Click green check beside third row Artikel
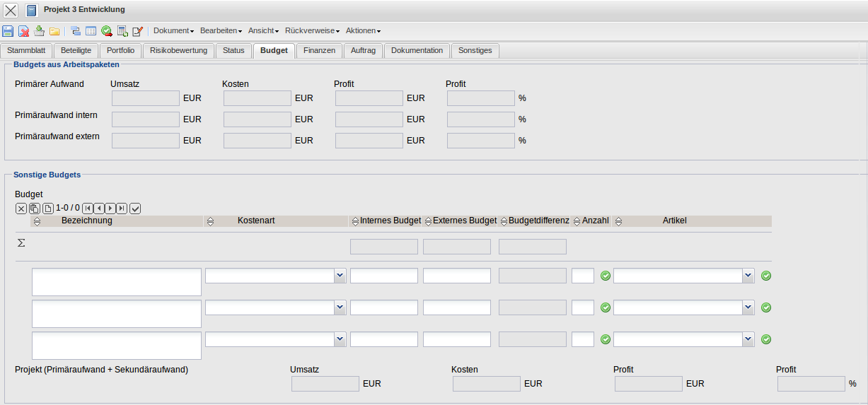The width and height of the screenshot is (868, 405). pos(766,339)
